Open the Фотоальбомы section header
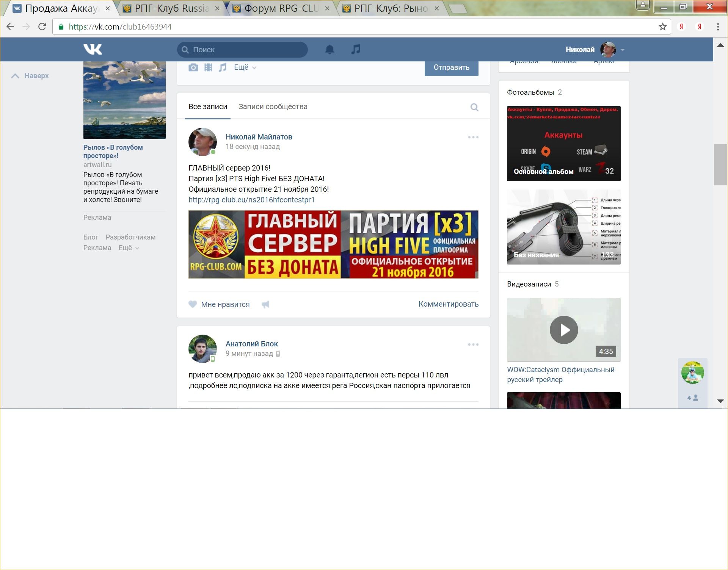728x570 pixels. (530, 92)
